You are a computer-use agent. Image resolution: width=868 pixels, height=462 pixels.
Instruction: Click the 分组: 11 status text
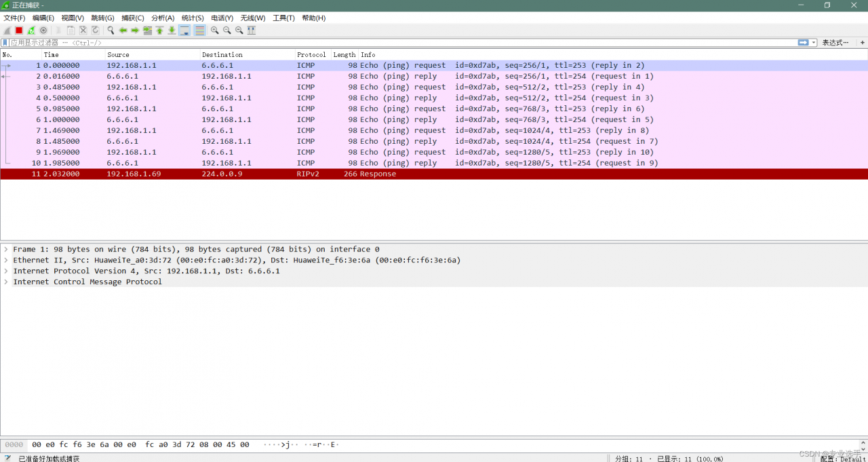tap(629, 459)
